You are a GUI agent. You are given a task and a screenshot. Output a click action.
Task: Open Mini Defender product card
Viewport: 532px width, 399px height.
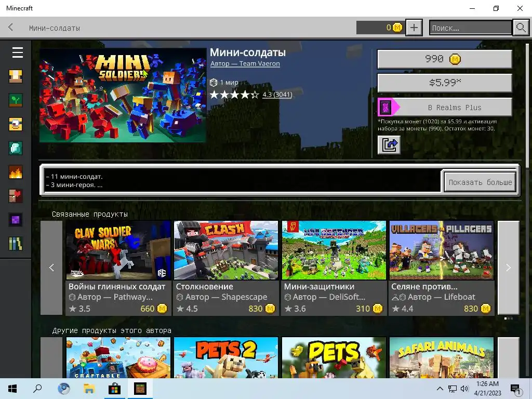click(334, 268)
